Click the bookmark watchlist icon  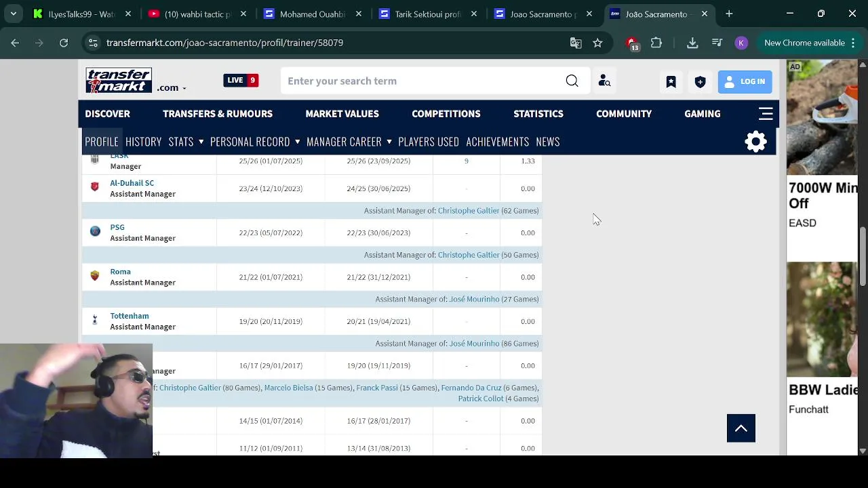tap(671, 81)
